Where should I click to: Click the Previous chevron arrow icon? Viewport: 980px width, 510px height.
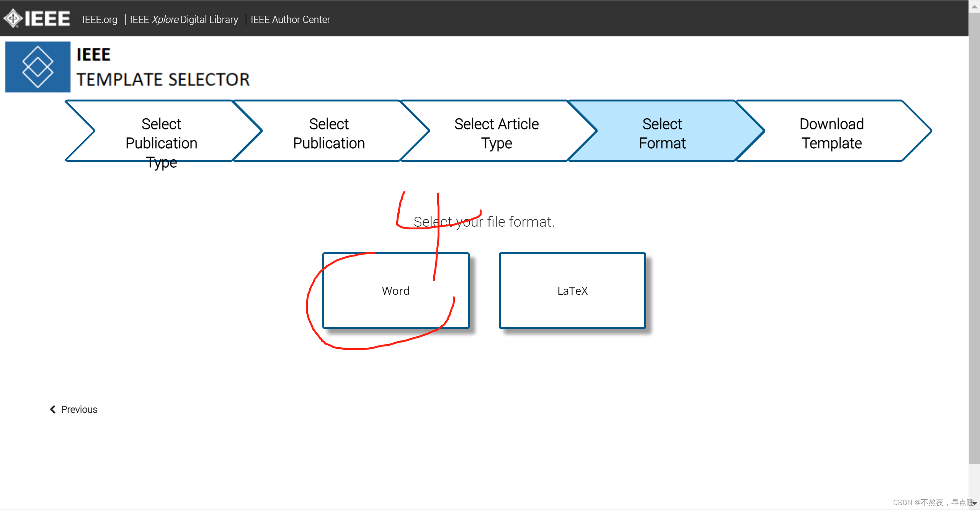(53, 409)
